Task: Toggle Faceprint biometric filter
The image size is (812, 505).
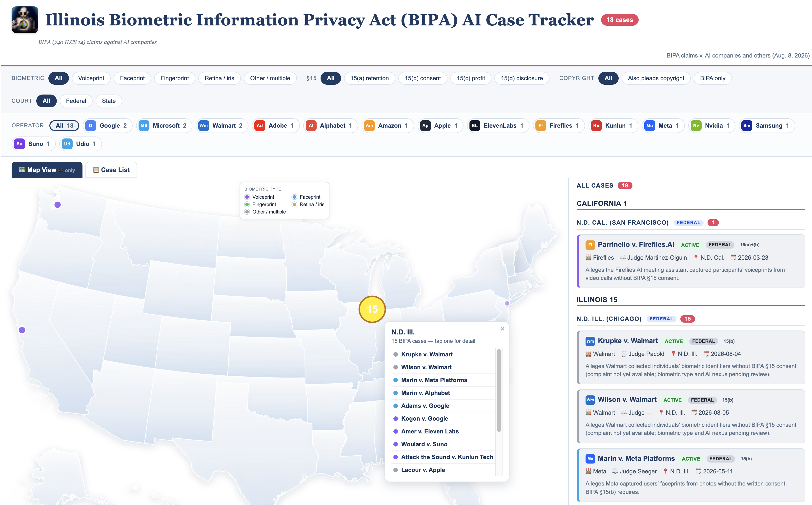Action: [x=132, y=78]
